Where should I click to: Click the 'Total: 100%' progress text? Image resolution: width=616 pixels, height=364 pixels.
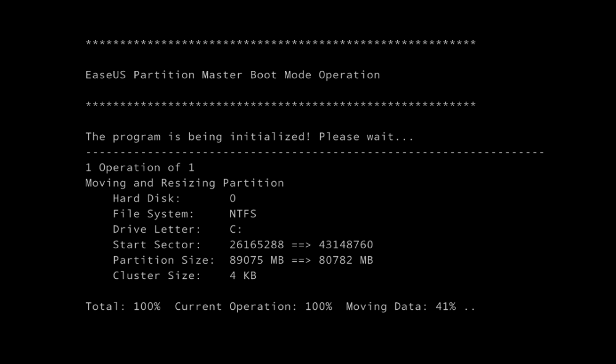123,306
